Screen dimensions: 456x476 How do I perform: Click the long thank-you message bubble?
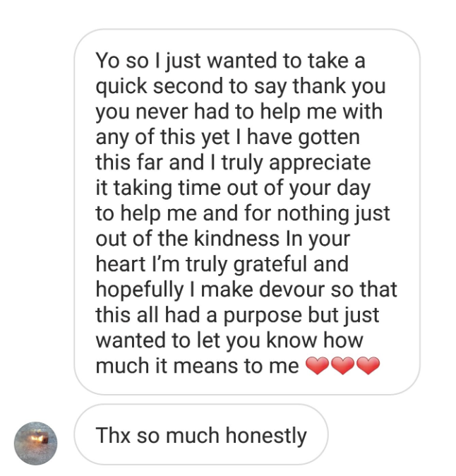(247, 212)
